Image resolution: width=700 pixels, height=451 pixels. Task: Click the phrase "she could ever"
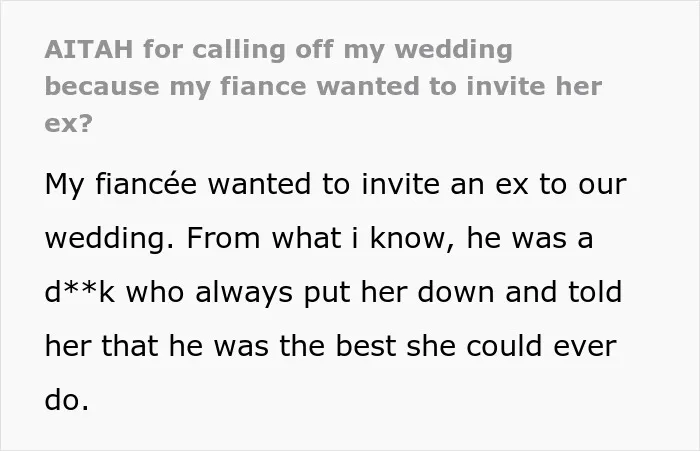click(512, 346)
